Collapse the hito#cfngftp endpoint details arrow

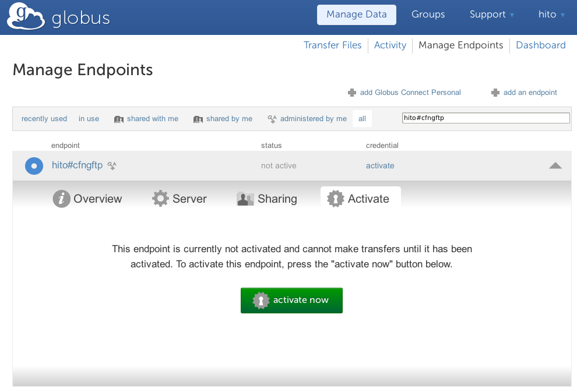point(555,165)
